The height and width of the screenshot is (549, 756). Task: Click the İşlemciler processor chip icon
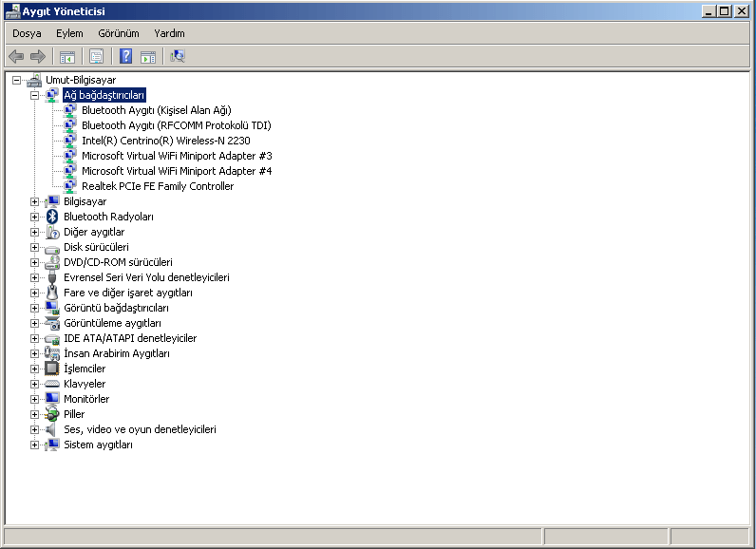[x=52, y=369]
